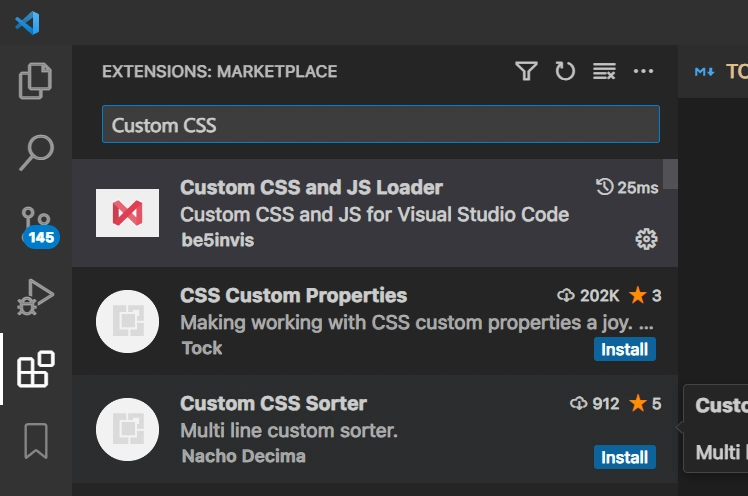
Task: Select the Extensions view icon
Action: click(36, 369)
